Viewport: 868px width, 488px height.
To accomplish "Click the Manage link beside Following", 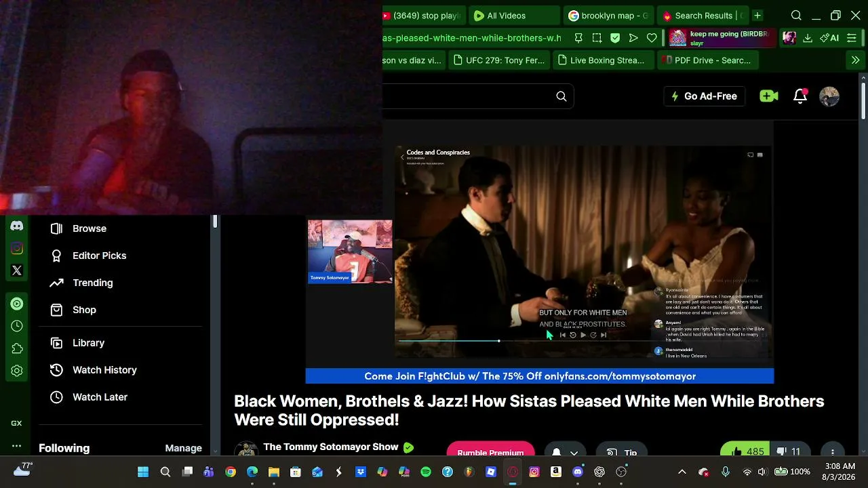I will pos(183,448).
